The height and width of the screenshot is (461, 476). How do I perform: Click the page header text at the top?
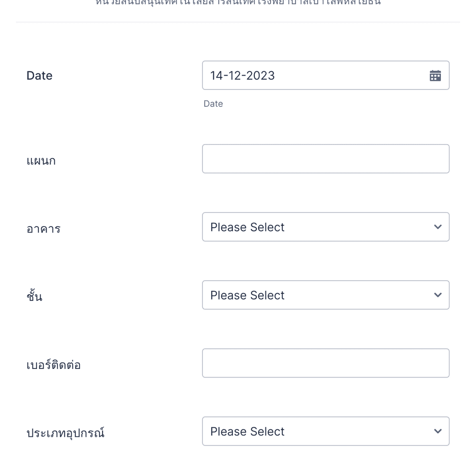(x=238, y=3)
